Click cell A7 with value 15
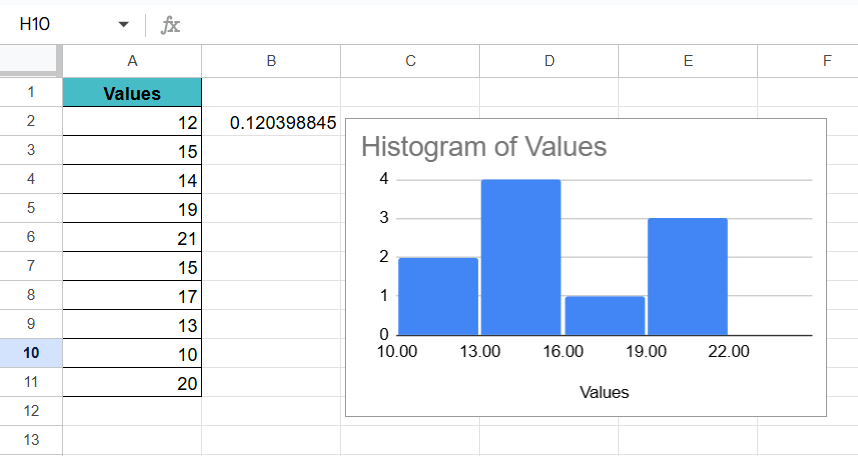Viewport: 858px width, 456px height. coord(132,266)
